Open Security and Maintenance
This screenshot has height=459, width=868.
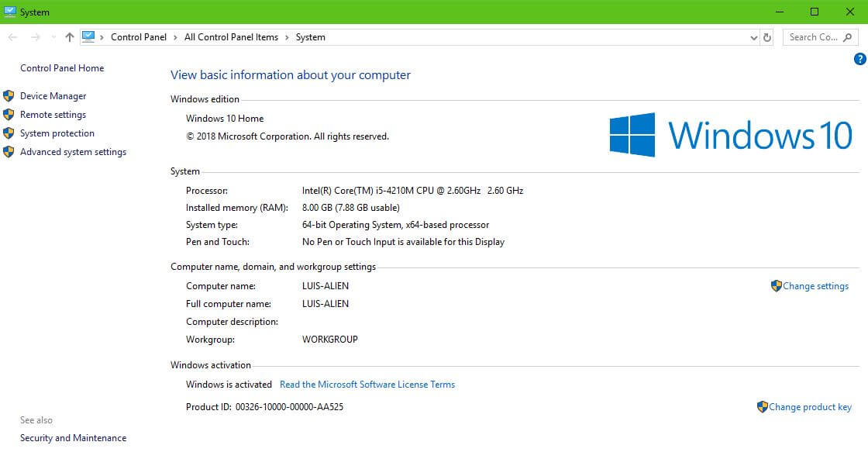[x=73, y=438]
